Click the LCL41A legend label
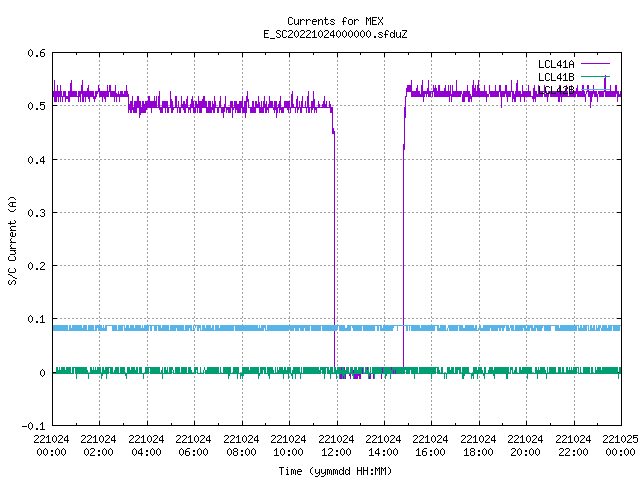This screenshot has width=640, height=480. point(556,64)
